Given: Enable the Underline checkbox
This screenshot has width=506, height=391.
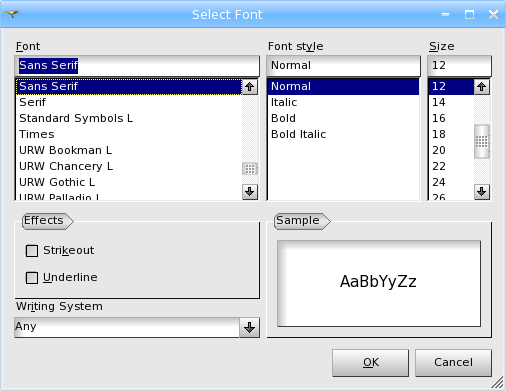Looking at the screenshot, I should pyautogui.click(x=32, y=278).
